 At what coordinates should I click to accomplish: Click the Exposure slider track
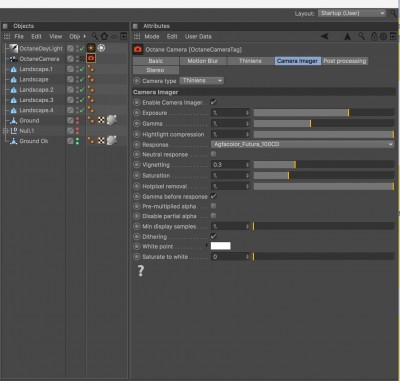click(324, 113)
